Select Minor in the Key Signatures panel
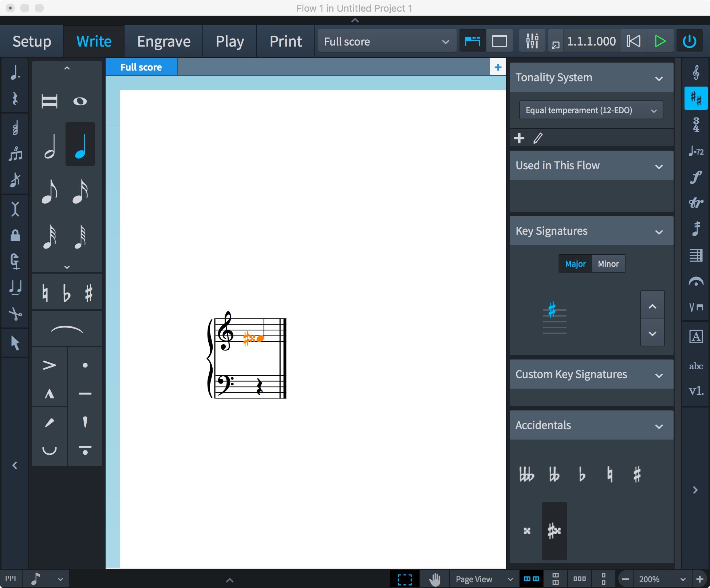The image size is (710, 588). point(608,263)
